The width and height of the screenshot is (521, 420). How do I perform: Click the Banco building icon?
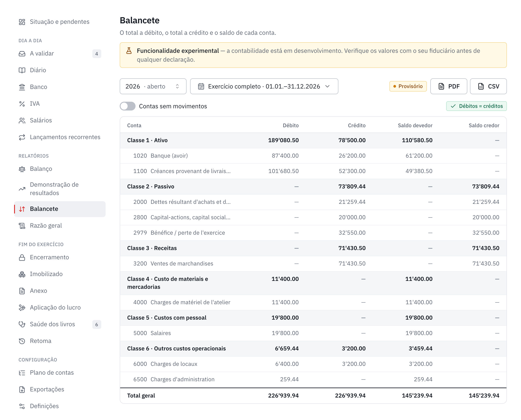[22, 87]
